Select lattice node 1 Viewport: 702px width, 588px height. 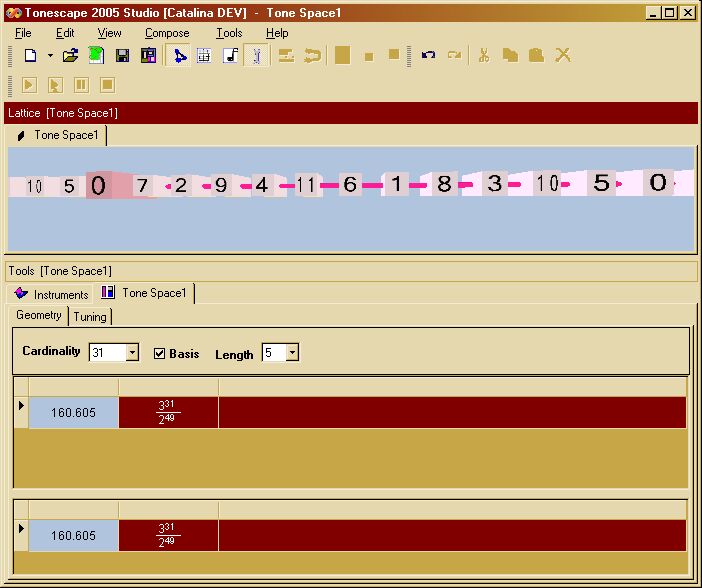(396, 184)
